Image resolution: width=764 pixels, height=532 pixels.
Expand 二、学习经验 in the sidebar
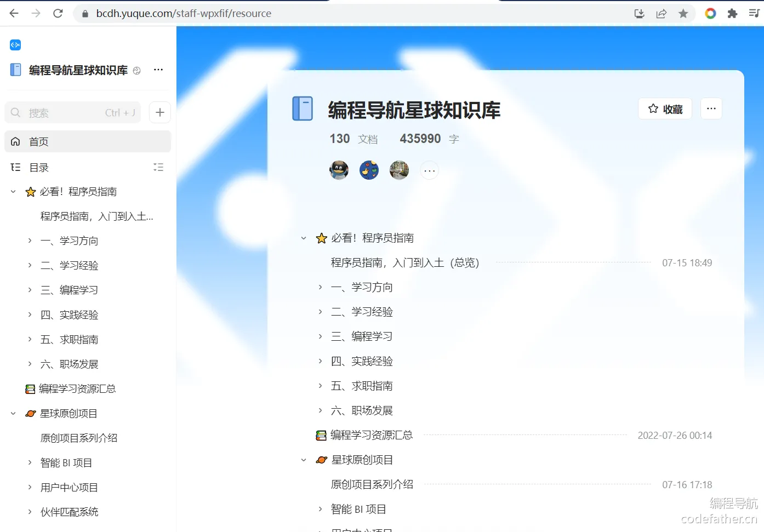click(x=30, y=265)
